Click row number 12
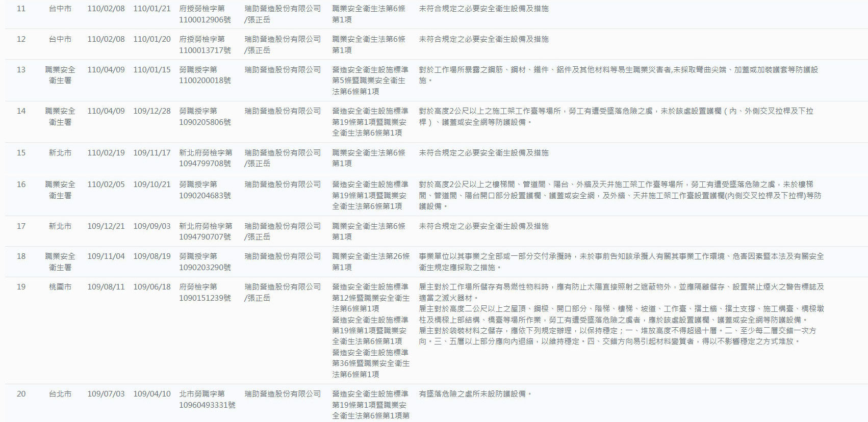This screenshot has width=868, height=422. pyautogui.click(x=21, y=39)
